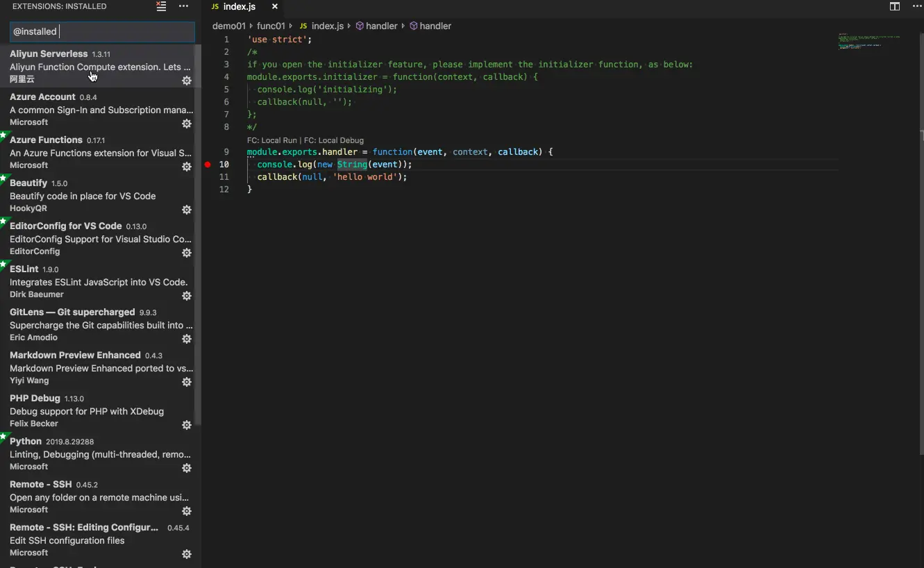
Task: Open Markdown Preview Enhanced extension
Action: (x=101, y=367)
